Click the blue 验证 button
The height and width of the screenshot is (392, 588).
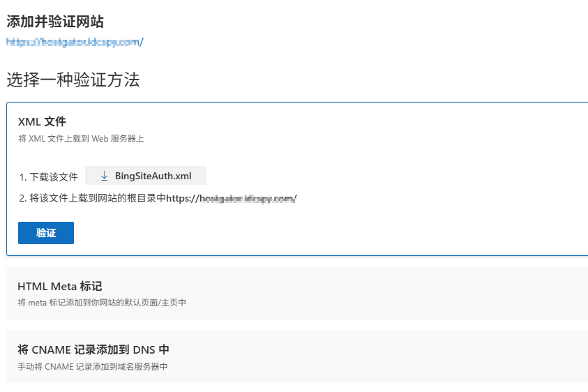point(46,233)
